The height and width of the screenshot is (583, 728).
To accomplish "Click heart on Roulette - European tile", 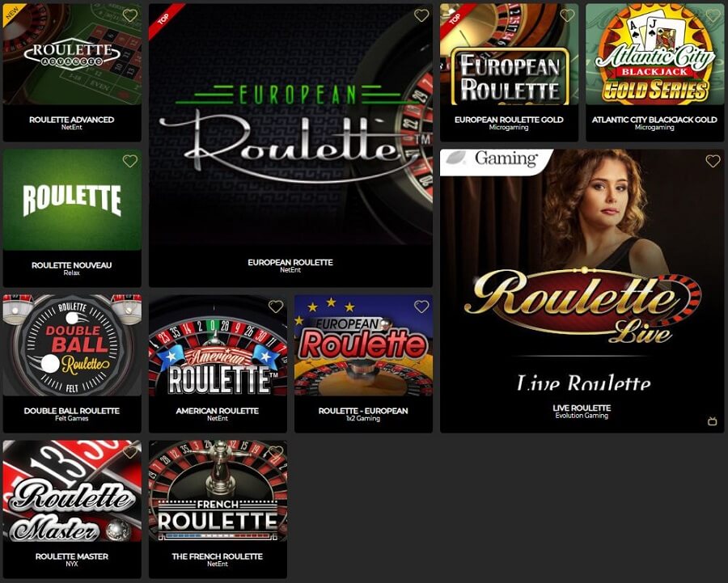I will [x=421, y=306].
